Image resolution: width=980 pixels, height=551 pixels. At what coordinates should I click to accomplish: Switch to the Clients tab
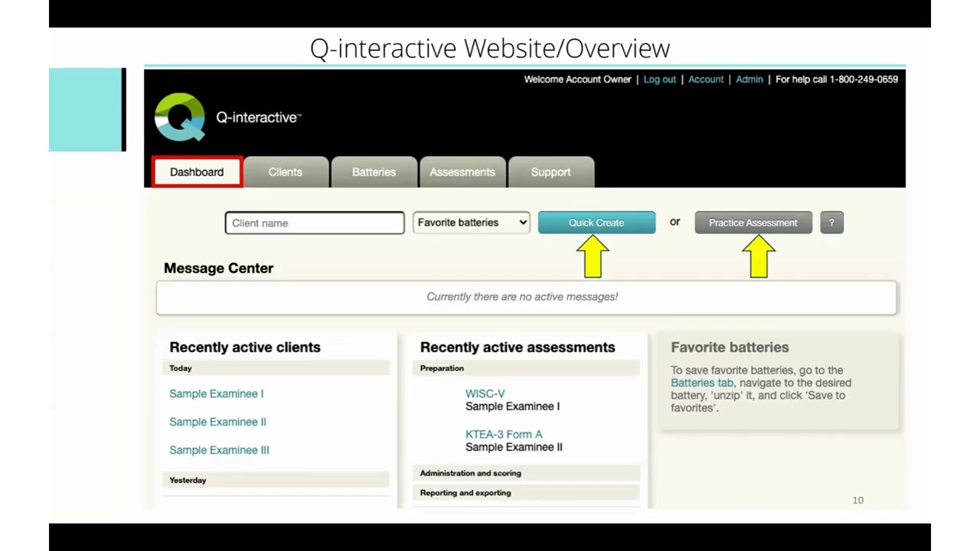click(286, 172)
